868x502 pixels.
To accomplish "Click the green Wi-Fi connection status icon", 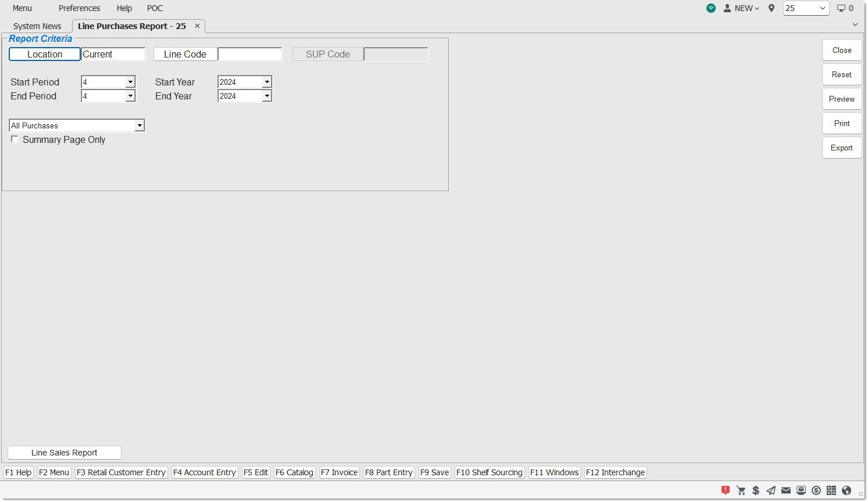I will pyautogui.click(x=711, y=8).
